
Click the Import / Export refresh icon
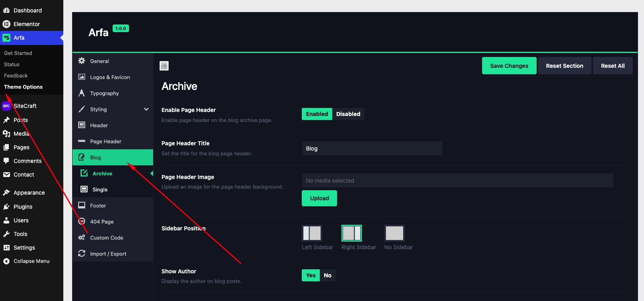82,253
